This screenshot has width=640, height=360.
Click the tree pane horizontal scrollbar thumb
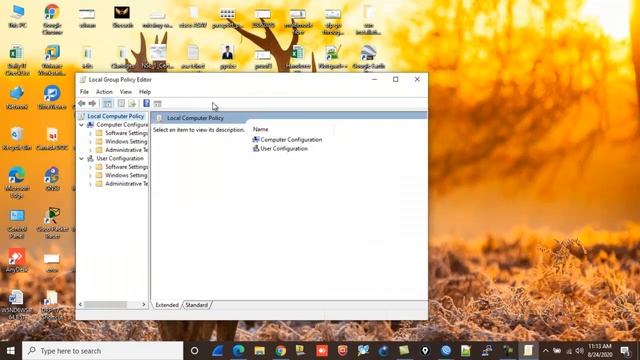(x=105, y=304)
